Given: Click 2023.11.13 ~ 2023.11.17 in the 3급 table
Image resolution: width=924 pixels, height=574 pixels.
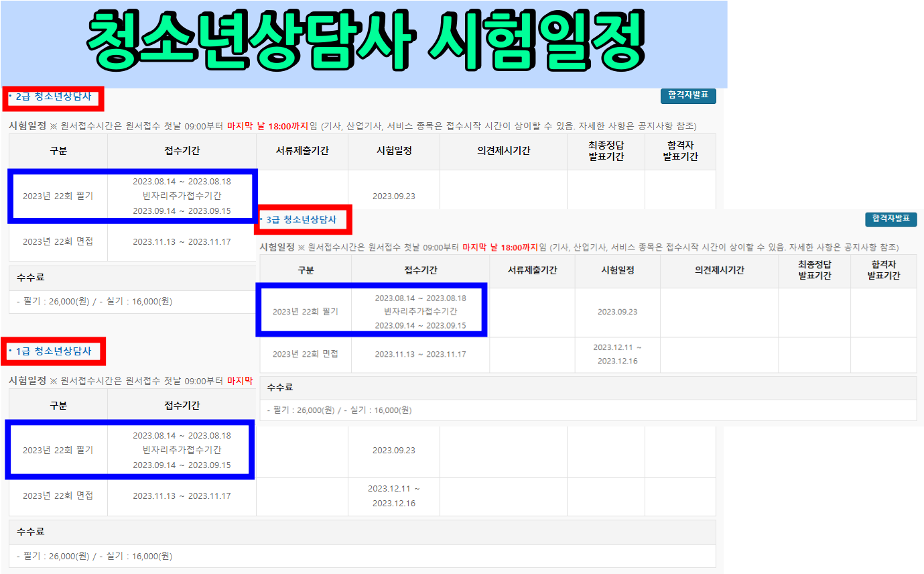Looking at the screenshot, I should 420,354.
